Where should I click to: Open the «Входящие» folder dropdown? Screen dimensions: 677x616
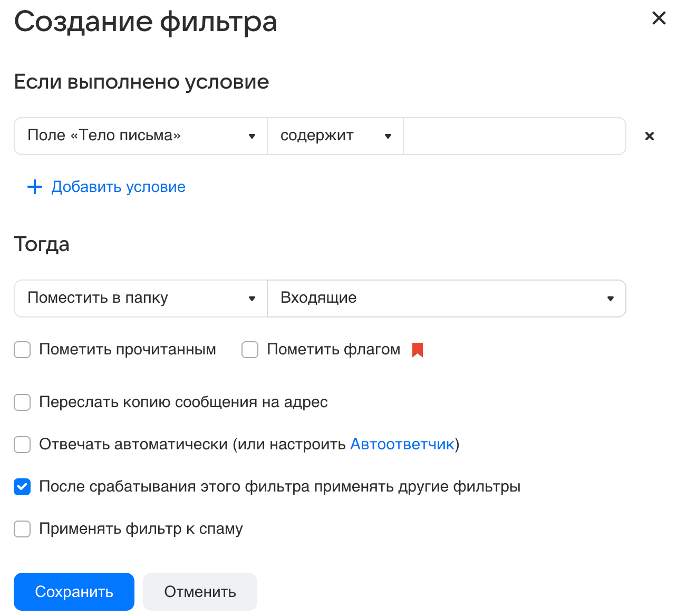click(x=447, y=299)
